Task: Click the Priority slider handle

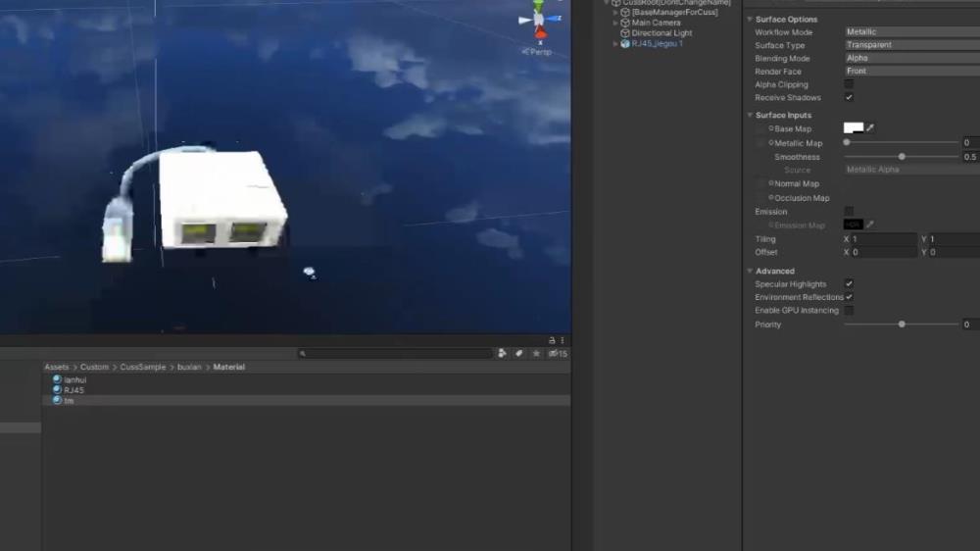Action: tap(902, 324)
